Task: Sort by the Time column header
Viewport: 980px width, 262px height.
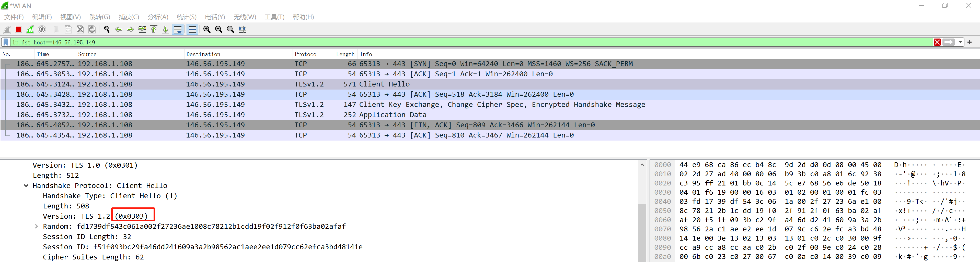Action: 55,54
